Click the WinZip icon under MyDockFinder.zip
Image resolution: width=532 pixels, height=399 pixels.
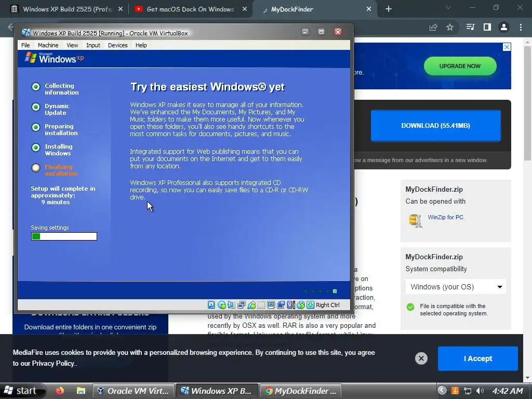(415, 220)
